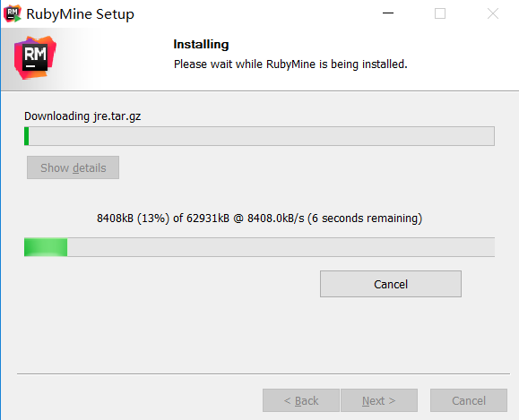
Task: Click the green filled portion of download bar
Action: click(46, 247)
